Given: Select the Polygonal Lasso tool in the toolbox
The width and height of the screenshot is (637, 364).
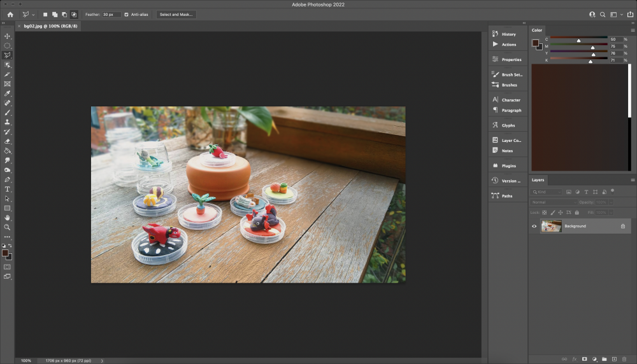Looking at the screenshot, I should point(7,55).
